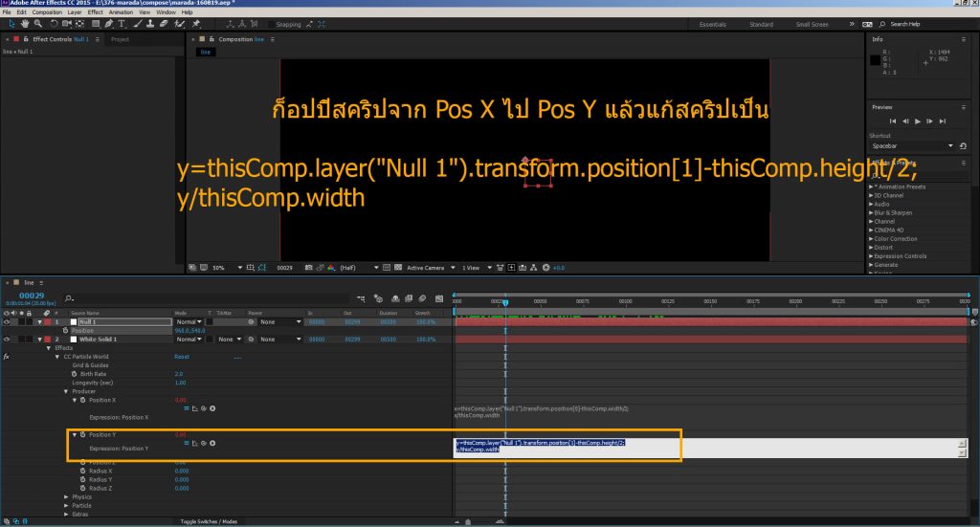The image size is (980, 527).
Task: Click the Position Y expression text field
Action: click(x=708, y=447)
